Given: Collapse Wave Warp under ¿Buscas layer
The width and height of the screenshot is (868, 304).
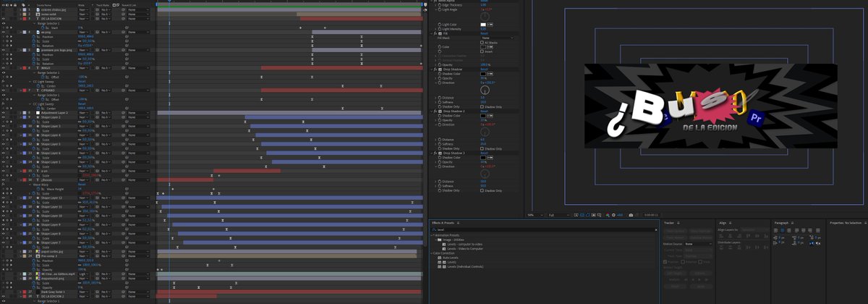Looking at the screenshot, I should 30,184.
